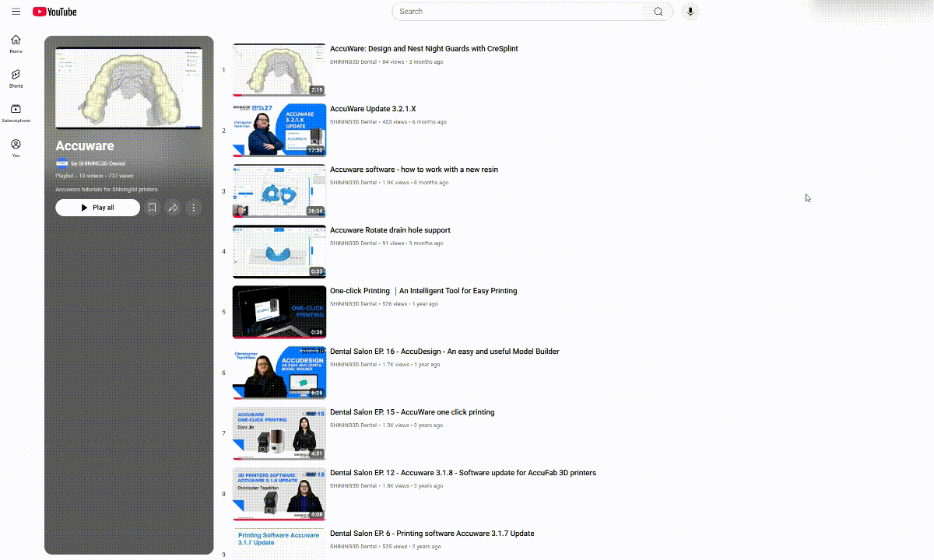Open title 'Dental Salon EP. 15 - AccuWare one click'

click(412, 412)
